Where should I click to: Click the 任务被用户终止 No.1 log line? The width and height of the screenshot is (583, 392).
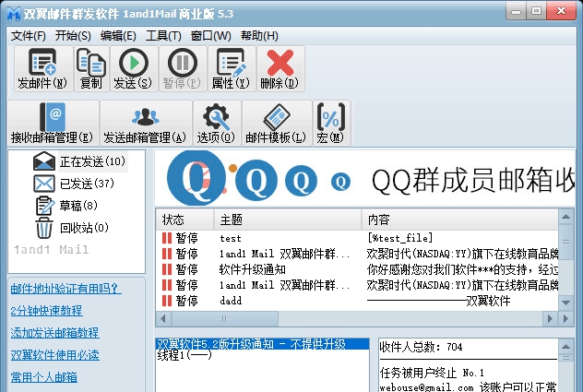[x=432, y=373]
